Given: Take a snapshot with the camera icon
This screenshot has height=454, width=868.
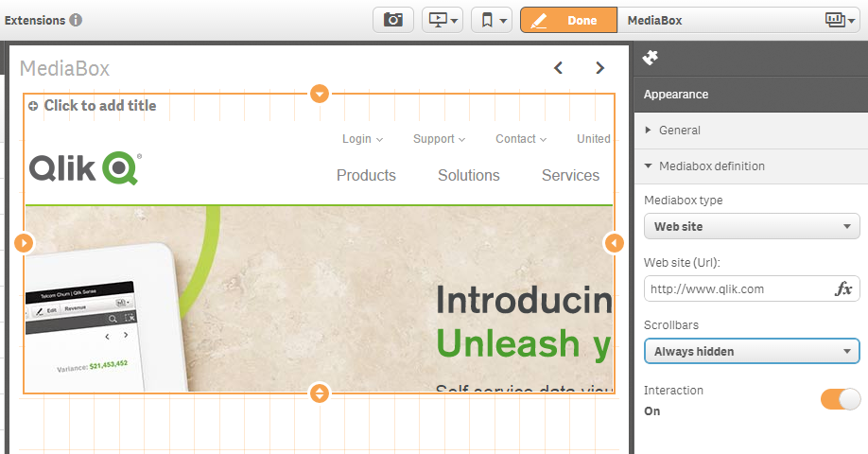Looking at the screenshot, I should pyautogui.click(x=393, y=21).
